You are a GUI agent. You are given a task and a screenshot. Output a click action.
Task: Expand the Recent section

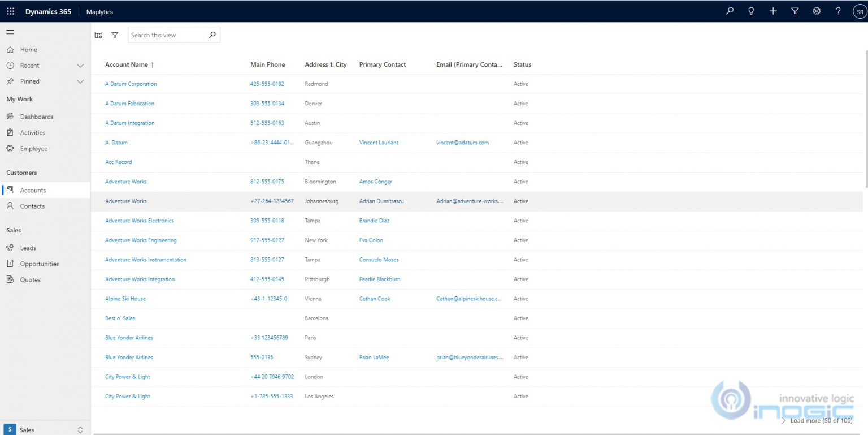[80, 65]
